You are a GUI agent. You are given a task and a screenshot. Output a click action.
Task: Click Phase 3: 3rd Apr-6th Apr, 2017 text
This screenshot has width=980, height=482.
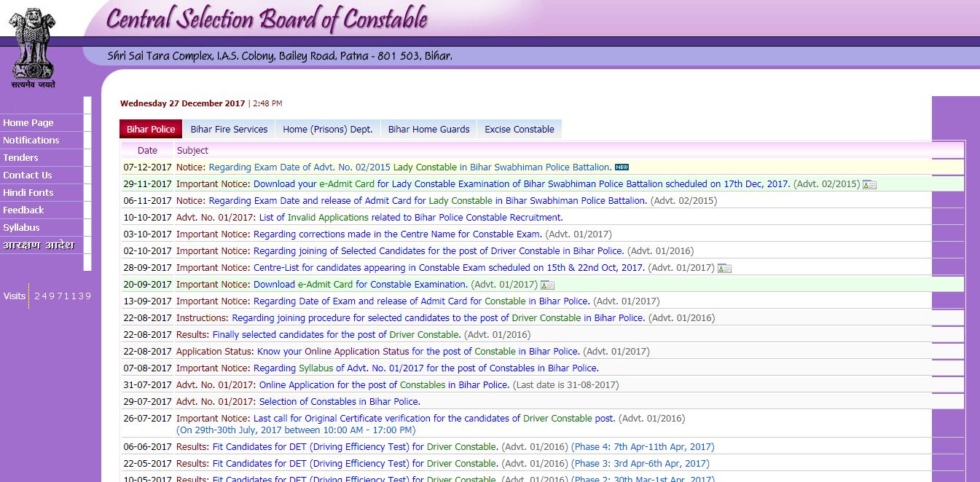(x=640, y=464)
